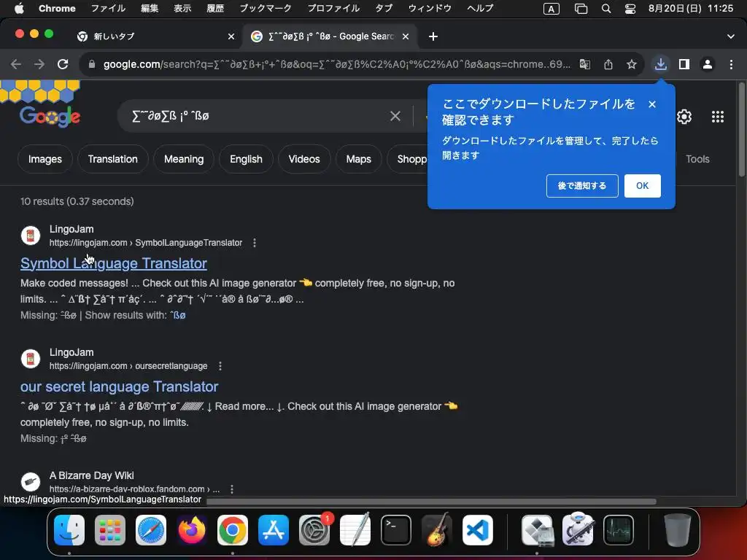Launch Finder from the Dock
Screen dimensions: 747x560
[x=69, y=530]
